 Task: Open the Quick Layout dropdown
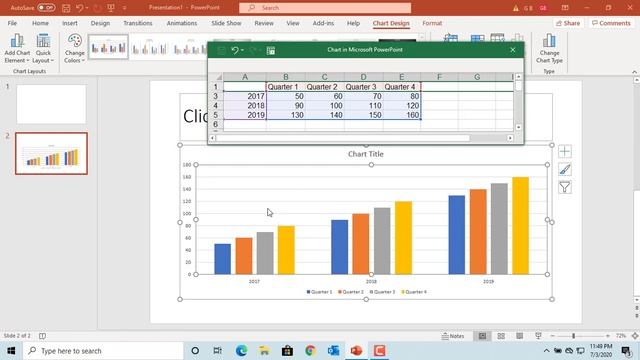pos(43,49)
